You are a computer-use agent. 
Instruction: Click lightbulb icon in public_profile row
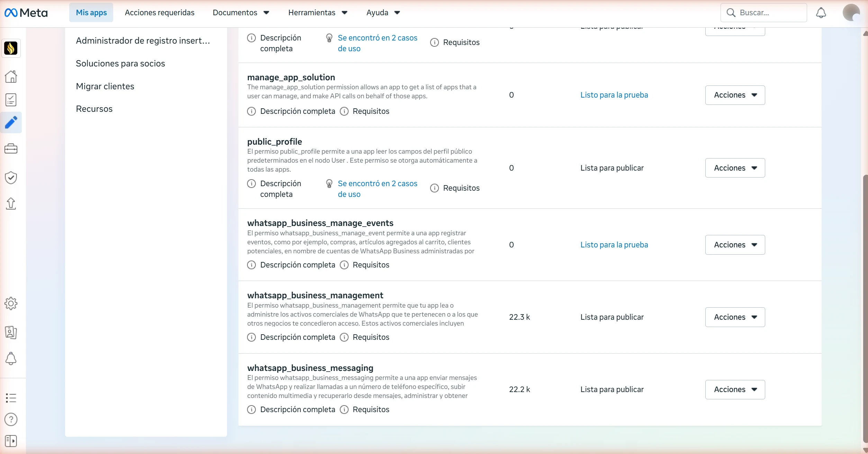click(x=329, y=184)
